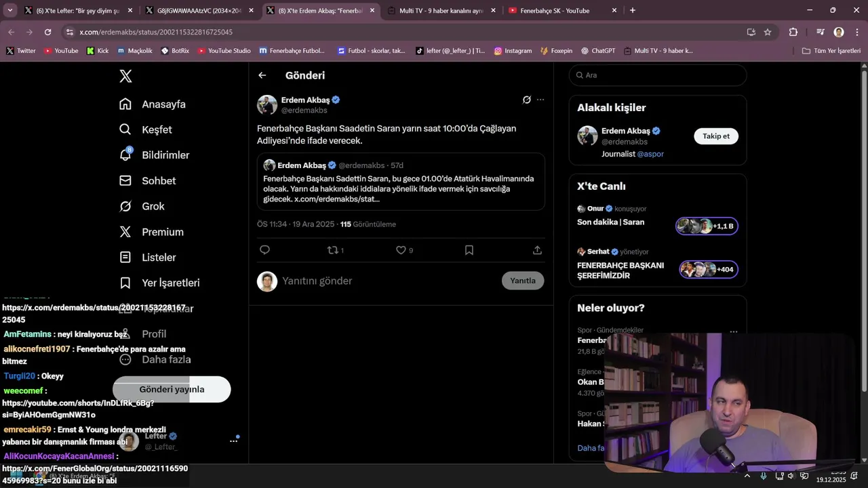This screenshot has width=868, height=488.
Task: Click the share icon under the post
Action: pos(537,250)
